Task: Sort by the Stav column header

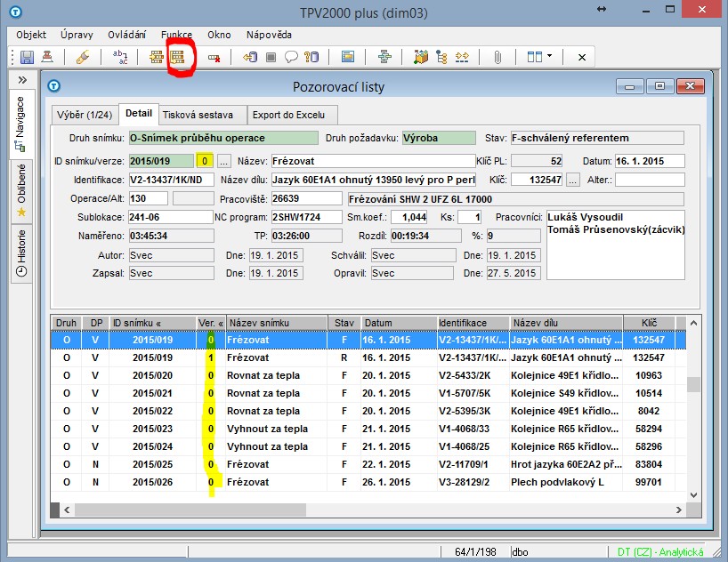Action: [344, 323]
